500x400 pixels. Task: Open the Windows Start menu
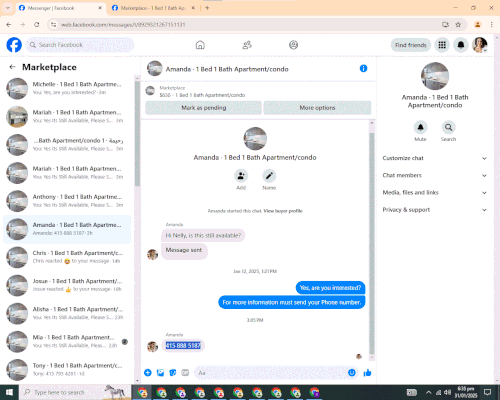point(9,392)
